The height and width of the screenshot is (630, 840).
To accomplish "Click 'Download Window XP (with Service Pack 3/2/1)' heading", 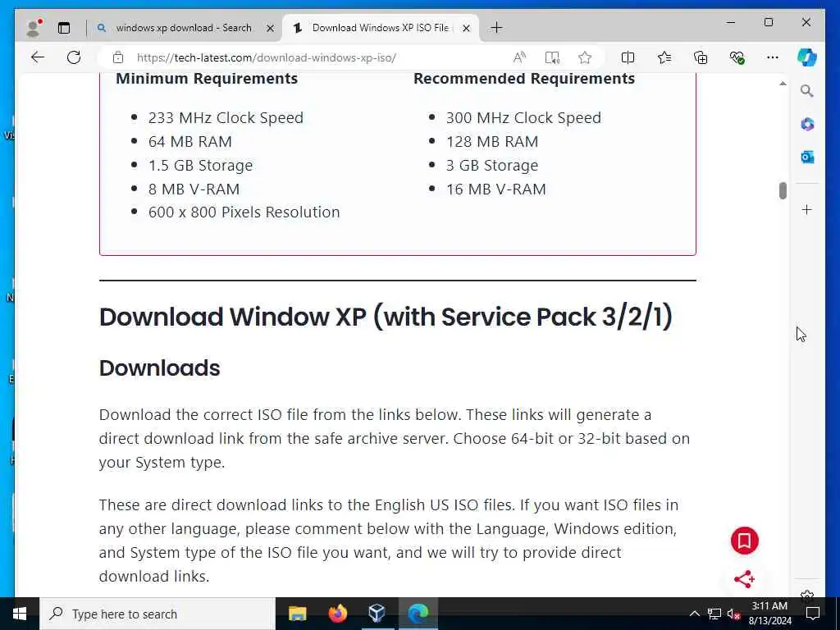I will [386, 317].
